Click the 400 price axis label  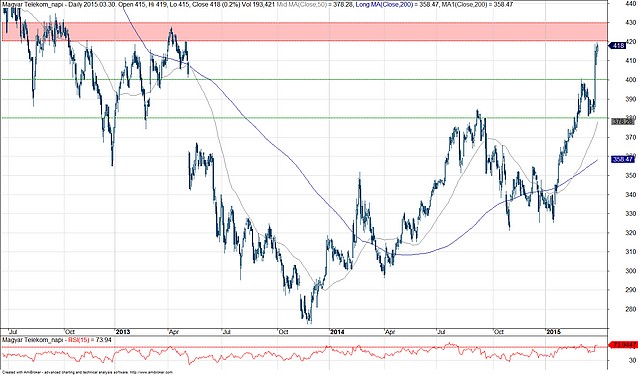pos(630,80)
